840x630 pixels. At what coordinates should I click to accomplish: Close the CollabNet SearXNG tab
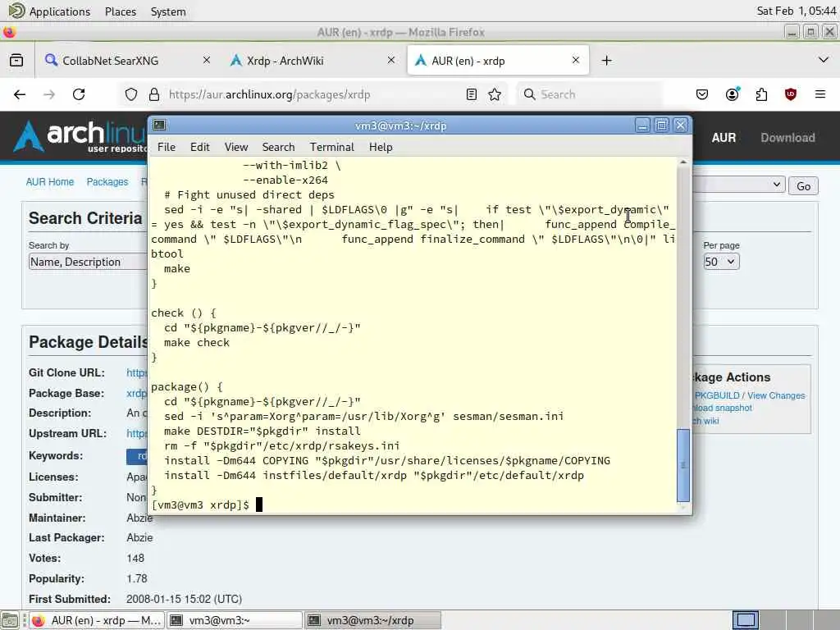click(206, 61)
